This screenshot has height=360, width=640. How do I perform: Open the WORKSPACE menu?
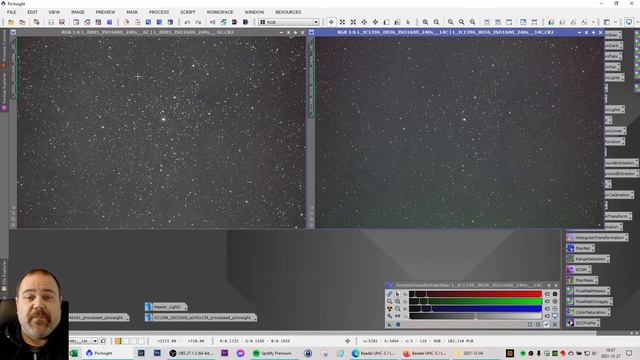220,12
